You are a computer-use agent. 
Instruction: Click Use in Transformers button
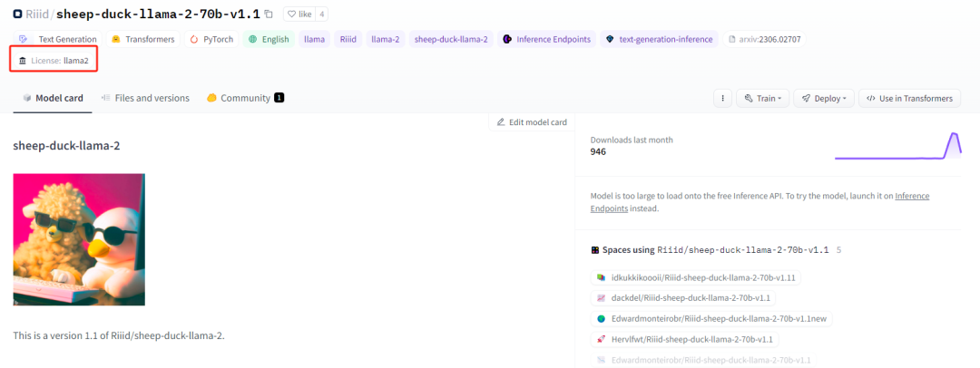909,98
